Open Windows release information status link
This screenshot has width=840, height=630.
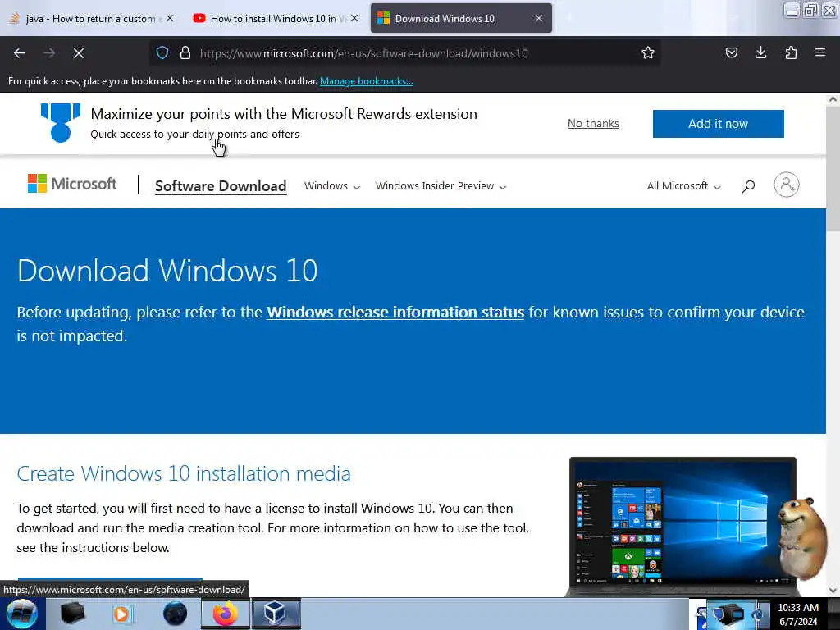point(395,313)
